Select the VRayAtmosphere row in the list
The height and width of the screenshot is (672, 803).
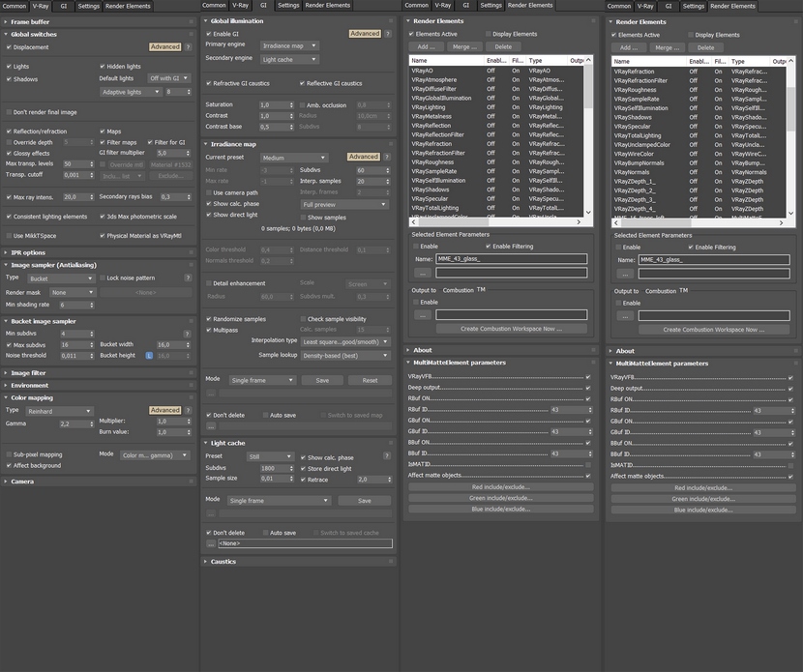(x=495, y=80)
